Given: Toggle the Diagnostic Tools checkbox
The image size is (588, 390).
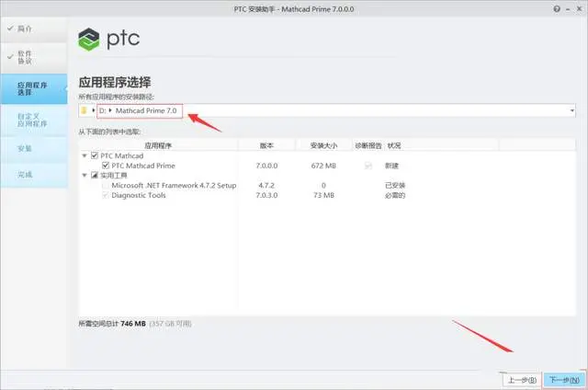Looking at the screenshot, I should [x=106, y=195].
